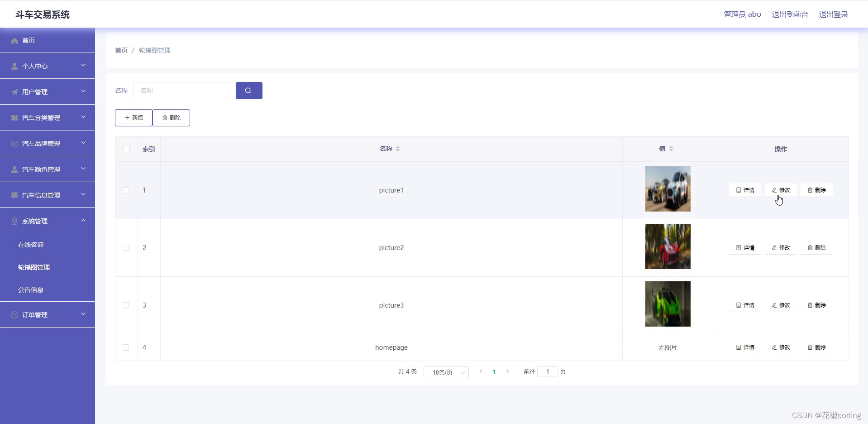Open 详情 for picture1
Screen dimensions: 868x424
coord(745,190)
